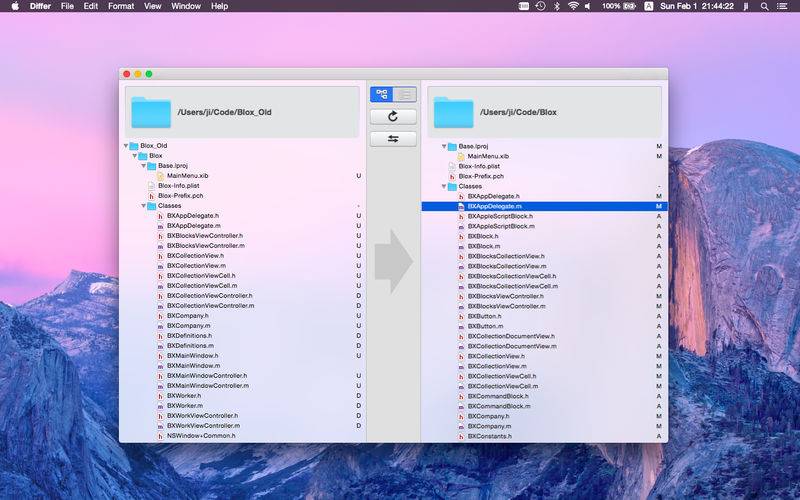Open the Notification Center icon
800x500 pixels.
coord(782,6)
